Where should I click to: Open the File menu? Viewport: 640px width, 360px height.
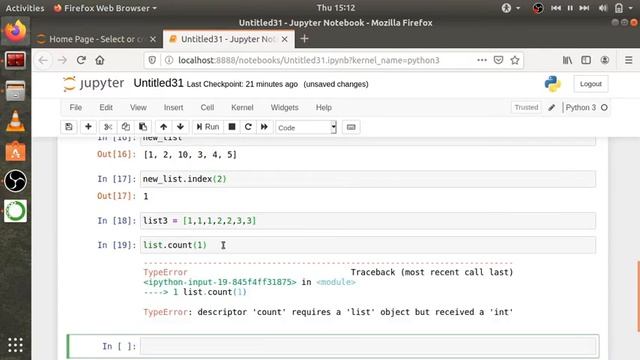pyautogui.click(x=76, y=107)
